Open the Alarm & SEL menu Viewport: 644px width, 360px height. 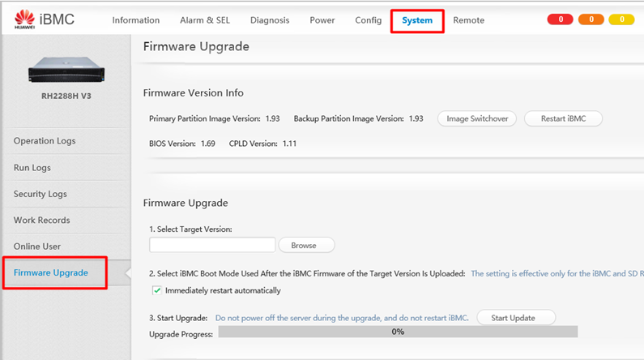point(205,20)
